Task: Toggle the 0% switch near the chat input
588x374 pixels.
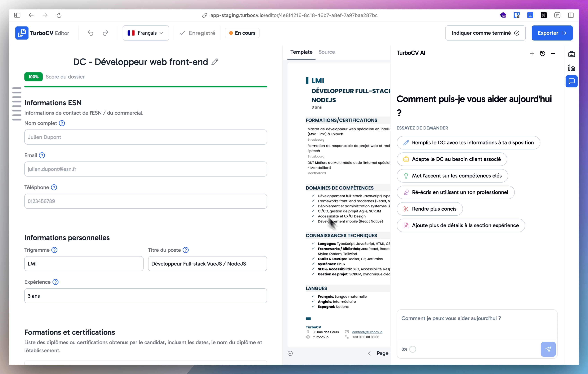Action: 413,349
